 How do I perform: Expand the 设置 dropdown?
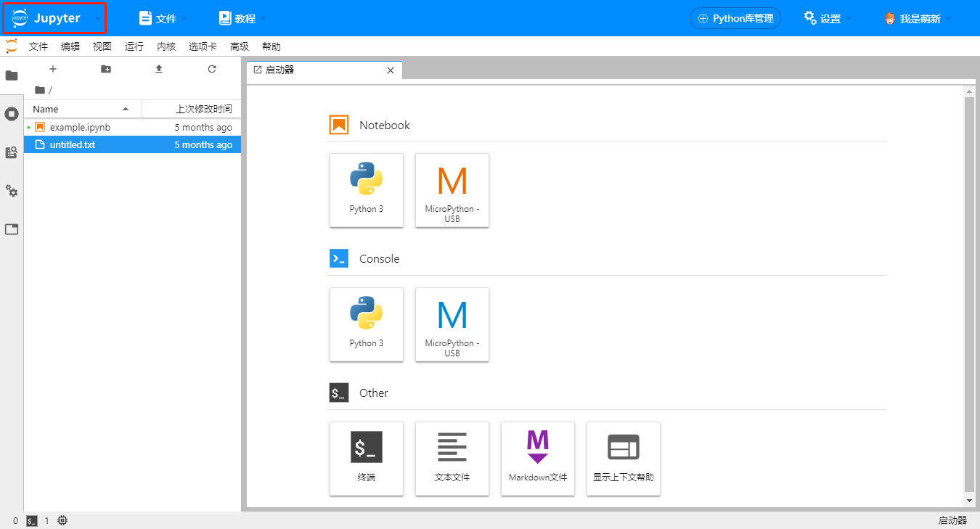828,18
